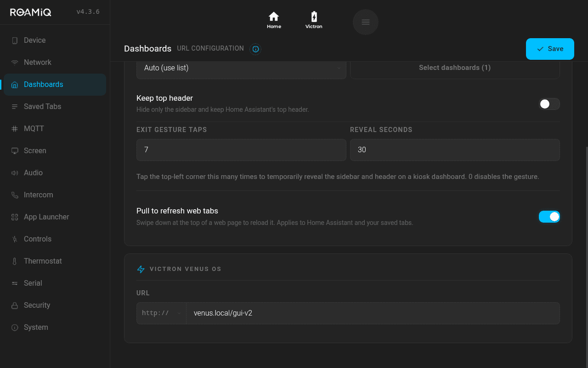Turn off Pull to refresh web tabs
Viewport: 588px width, 368px height.
(549, 217)
